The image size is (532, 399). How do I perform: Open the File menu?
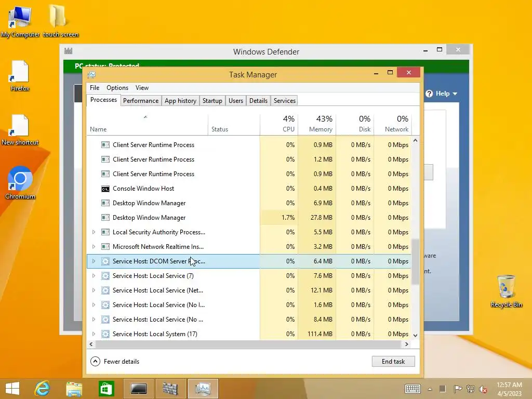click(x=95, y=87)
